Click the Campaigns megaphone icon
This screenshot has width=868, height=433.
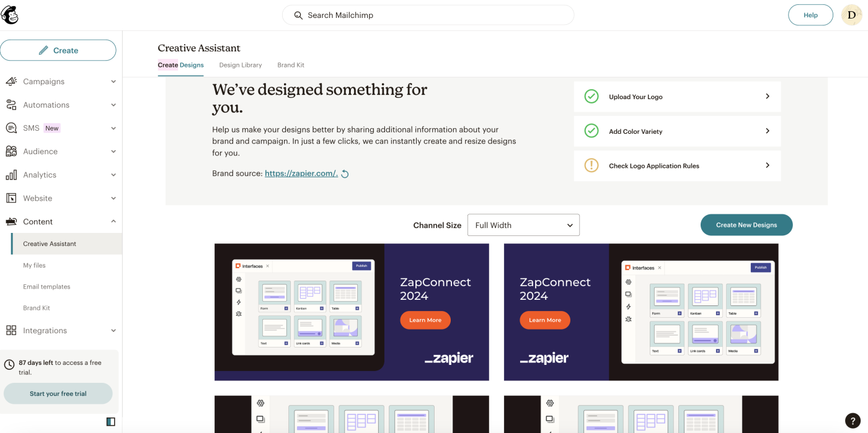coord(11,81)
